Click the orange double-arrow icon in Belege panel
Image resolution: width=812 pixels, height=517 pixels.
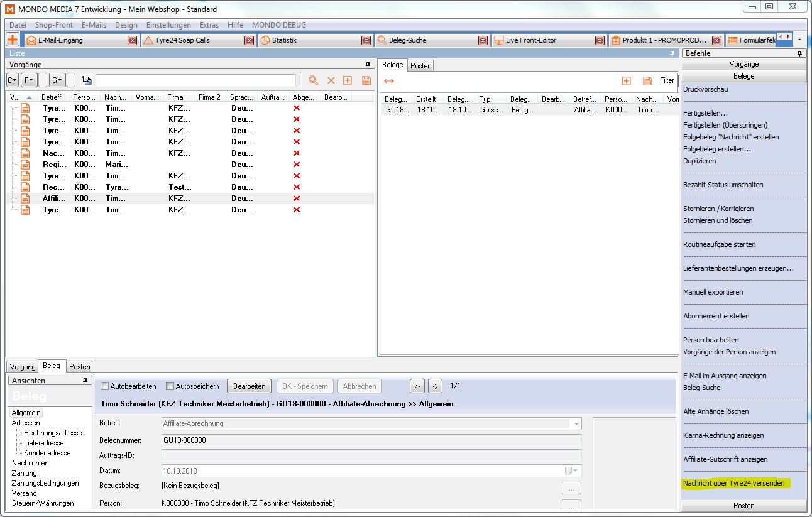pos(389,80)
